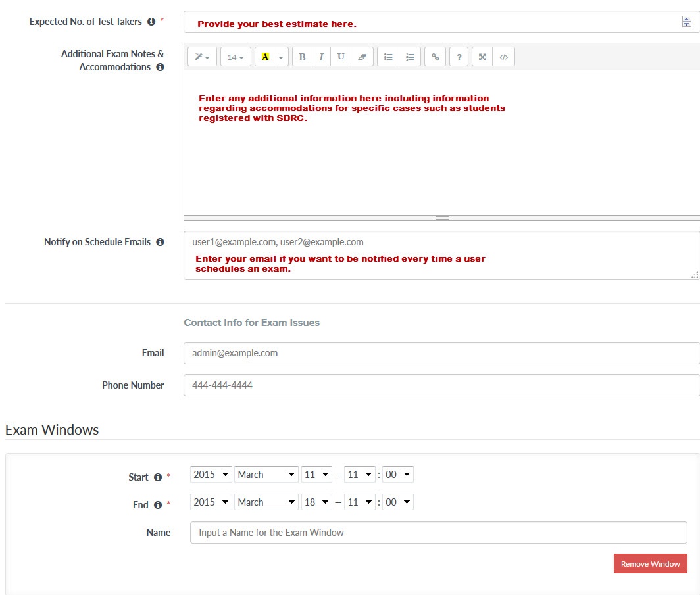Click the Remove Window button
The height and width of the screenshot is (595, 700).
tap(650, 564)
